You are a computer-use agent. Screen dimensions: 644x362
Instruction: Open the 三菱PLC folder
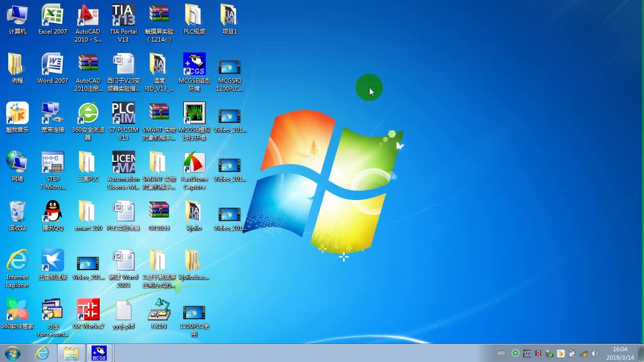pyautogui.click(x=88, y=167)
